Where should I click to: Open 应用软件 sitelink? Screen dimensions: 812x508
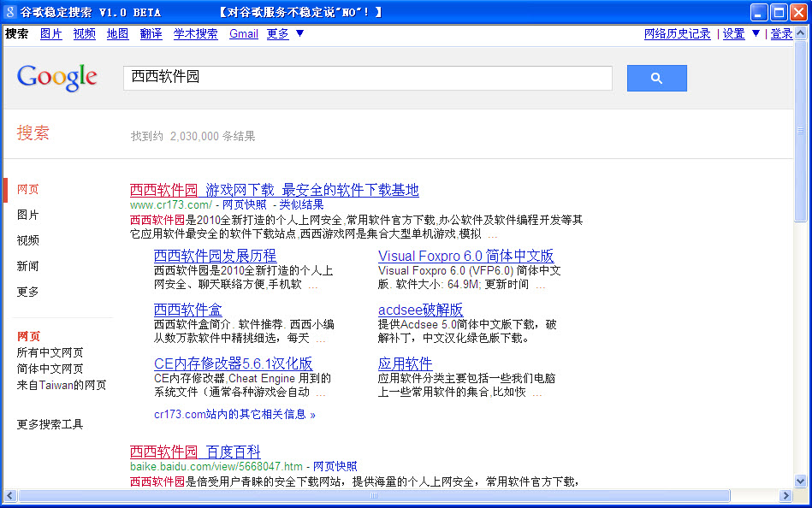pyautogui.click(x=405, y=363)
